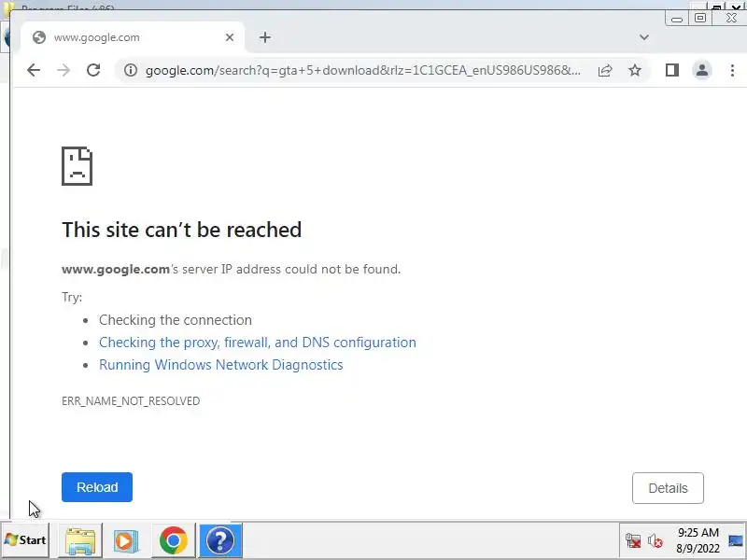Go back with the browser back arrow
Viewport: 747px width, 560px height.
click(x=34, y=71)
